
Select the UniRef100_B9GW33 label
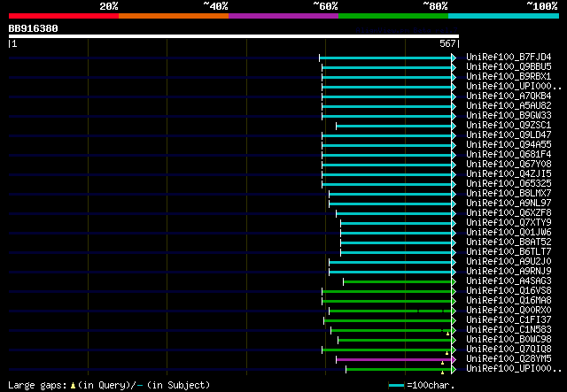[509, 116]
